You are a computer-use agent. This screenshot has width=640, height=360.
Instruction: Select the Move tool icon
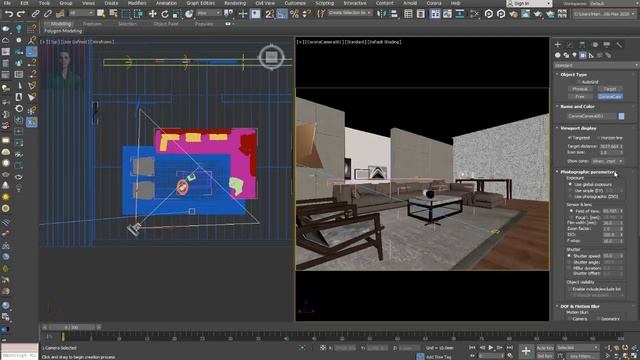tap(152, 14)
